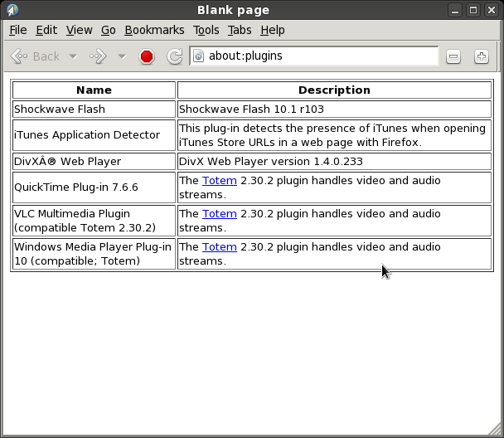Click the page icon in address bar
Image resolution: width=504 pixels, height=438 pixels.
coord(199,56)
